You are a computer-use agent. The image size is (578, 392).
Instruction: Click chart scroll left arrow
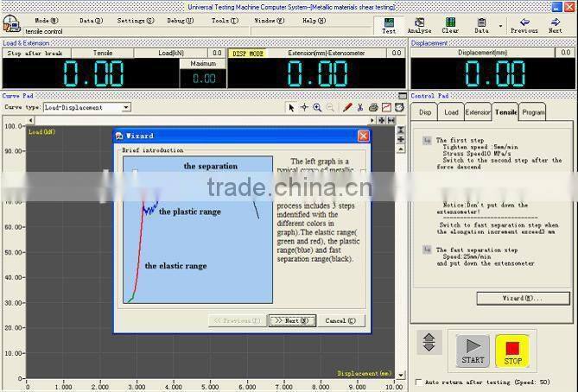pyautogui.click(x=30, y=120)
